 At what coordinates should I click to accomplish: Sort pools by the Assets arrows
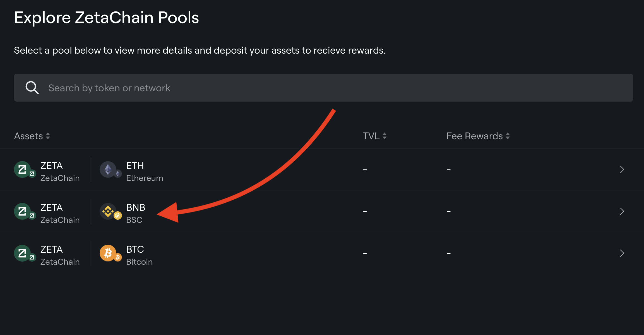click(48, 136)
